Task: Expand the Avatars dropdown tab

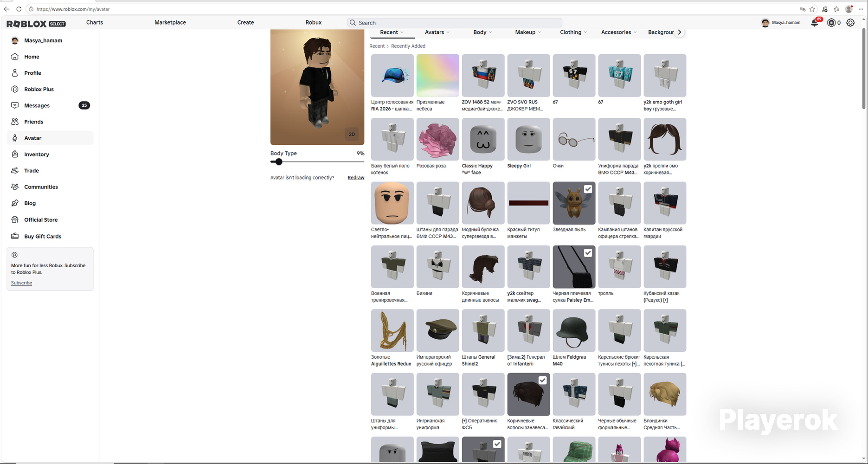Action: coord(437,32)
